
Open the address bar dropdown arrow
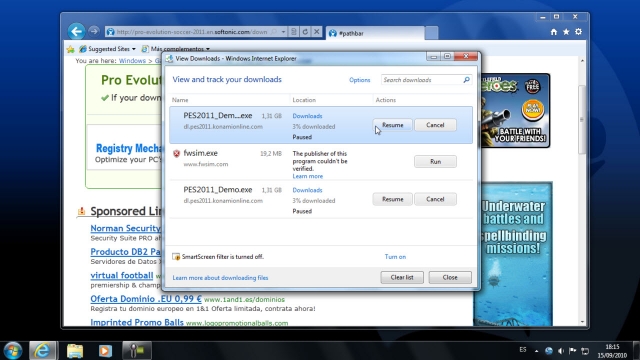(x=283, y=32)
